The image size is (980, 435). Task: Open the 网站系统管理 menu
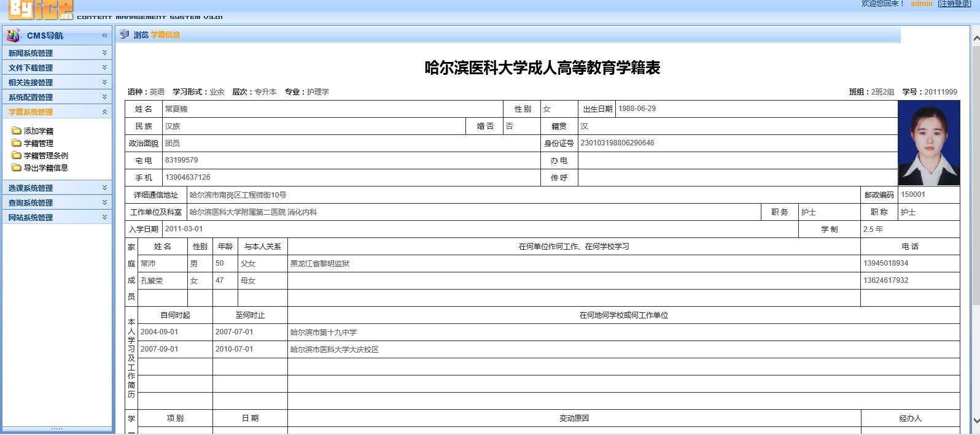(31, 218)
